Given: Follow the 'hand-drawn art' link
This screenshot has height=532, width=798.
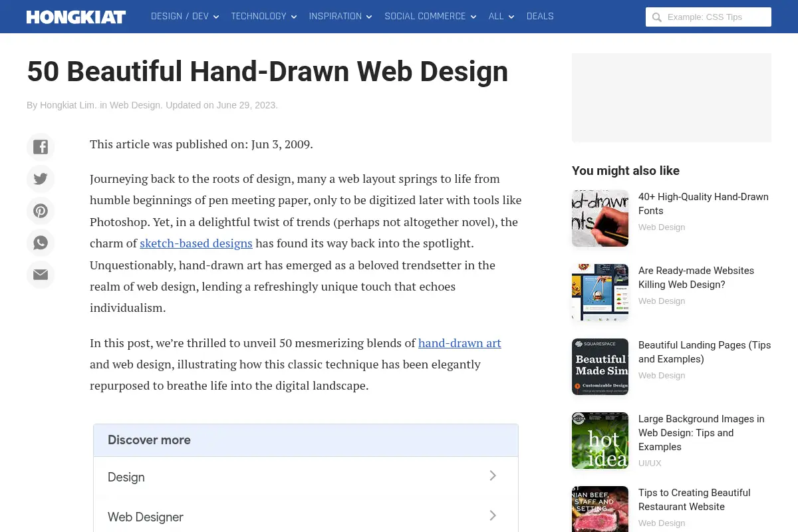Looking at the screenshot, I should [x=460, y=343].
